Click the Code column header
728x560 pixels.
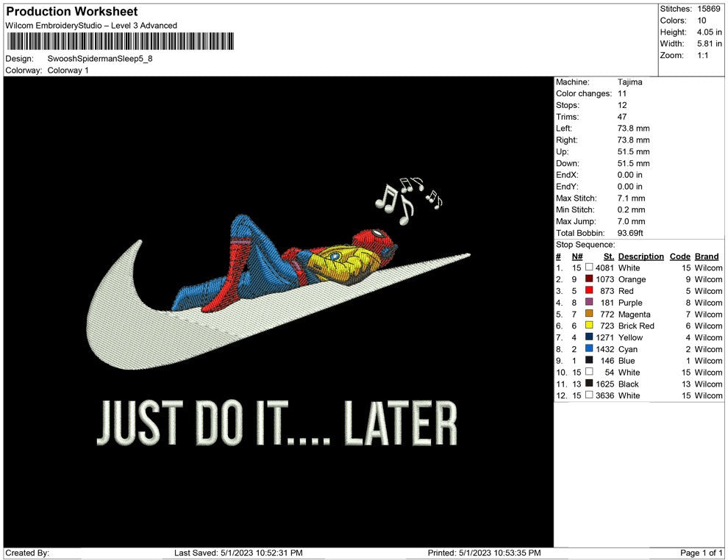(x=679, y=256)
